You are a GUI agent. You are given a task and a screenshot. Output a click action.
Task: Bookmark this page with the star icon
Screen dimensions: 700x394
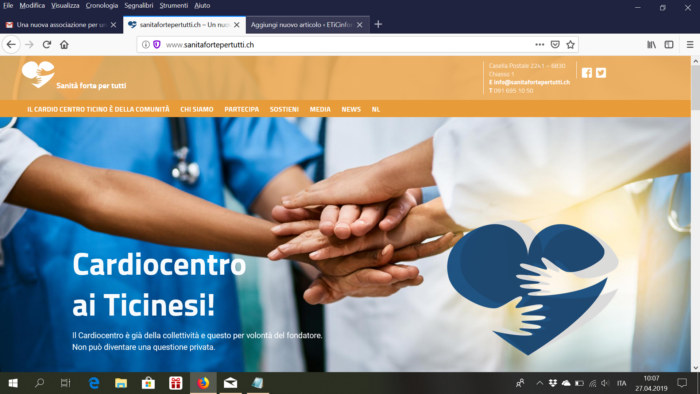click(570, 45)
